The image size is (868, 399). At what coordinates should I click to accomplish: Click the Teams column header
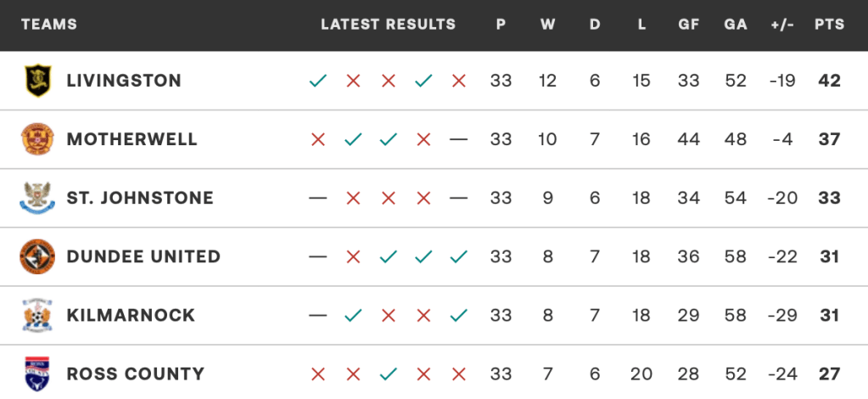[x=49, y=25]
